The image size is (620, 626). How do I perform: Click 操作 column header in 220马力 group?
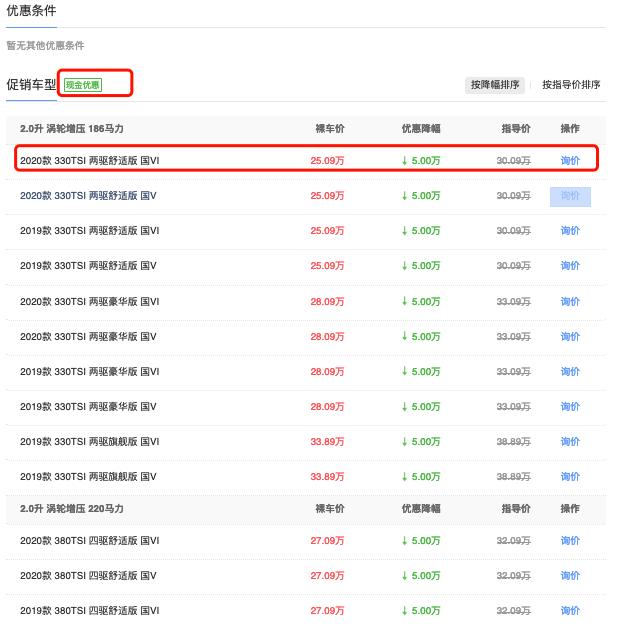click(570, 509)
